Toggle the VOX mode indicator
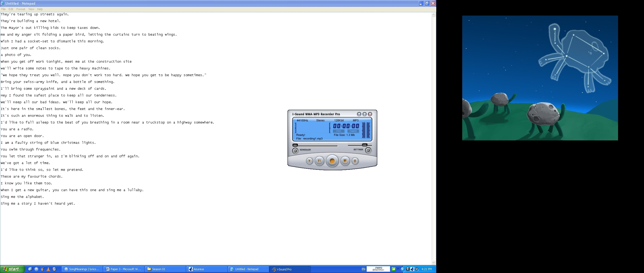This screenshot has width=644, height=273. (x=338, y=131)
